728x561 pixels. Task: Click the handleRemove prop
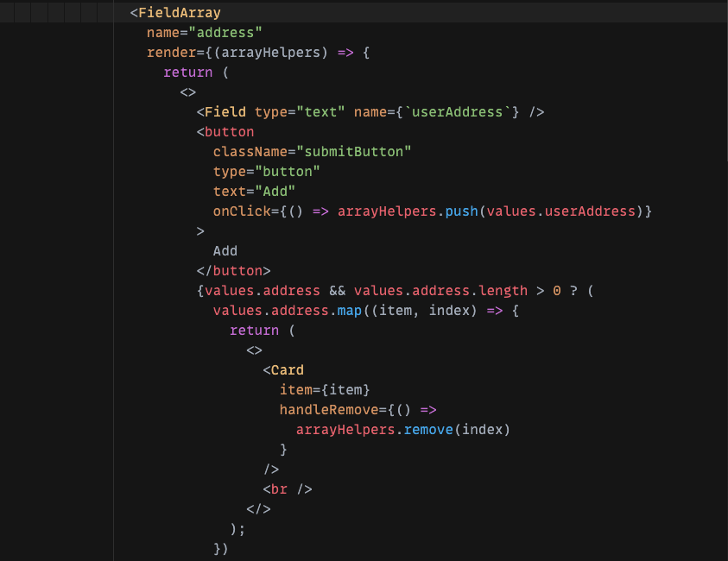tap(329, 410)
